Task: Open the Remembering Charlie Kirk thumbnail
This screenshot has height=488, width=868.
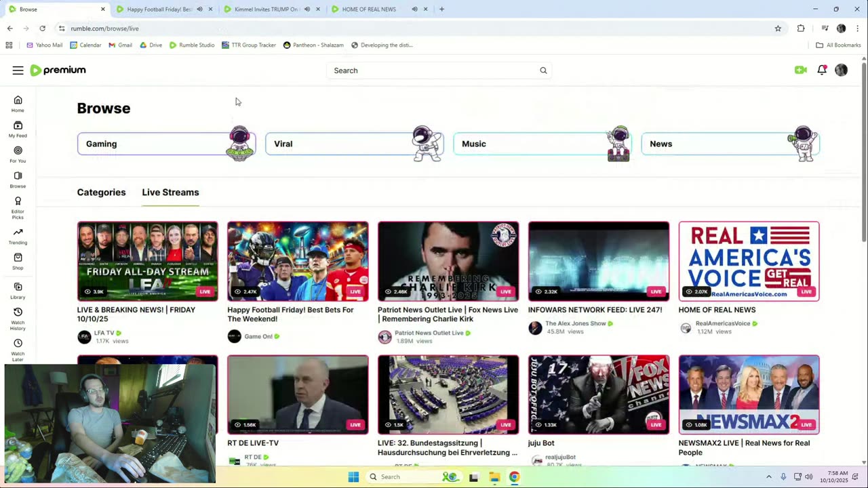Action: click(448, 261)
